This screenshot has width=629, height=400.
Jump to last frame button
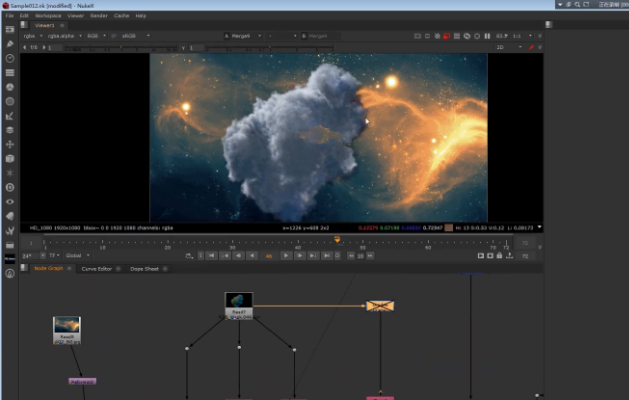327,256
